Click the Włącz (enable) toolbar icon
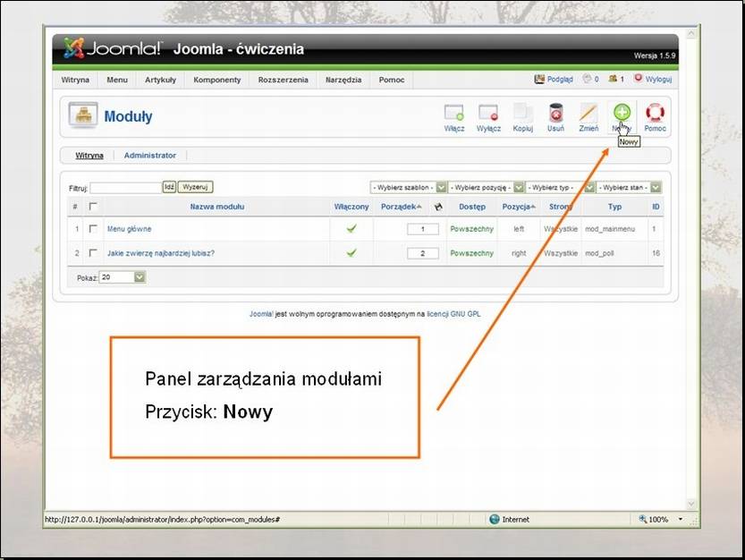 pyautogui.click(x=453, y=113)
